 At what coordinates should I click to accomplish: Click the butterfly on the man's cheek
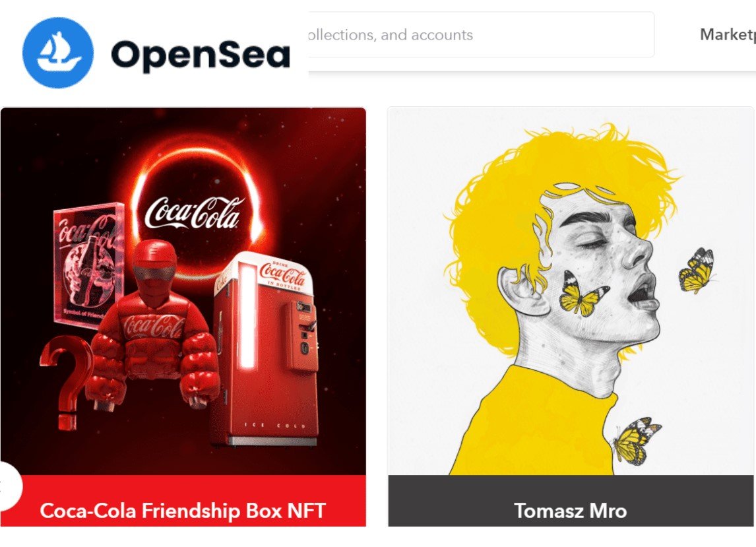(583, 294)
